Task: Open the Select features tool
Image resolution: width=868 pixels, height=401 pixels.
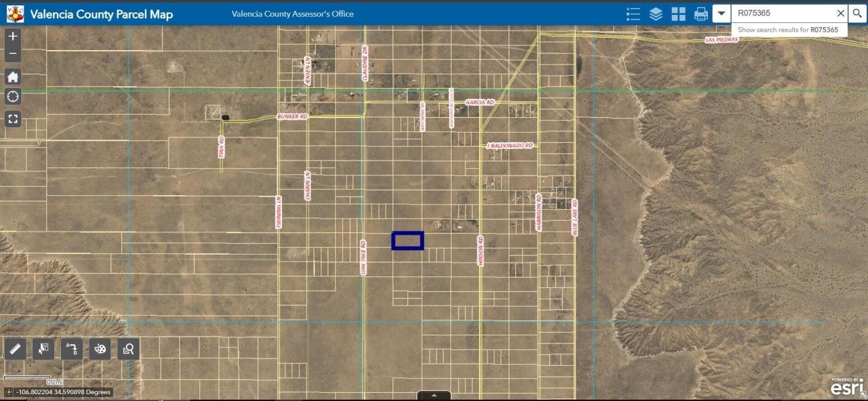Action: pyautogui.click(x=43, y=350)
